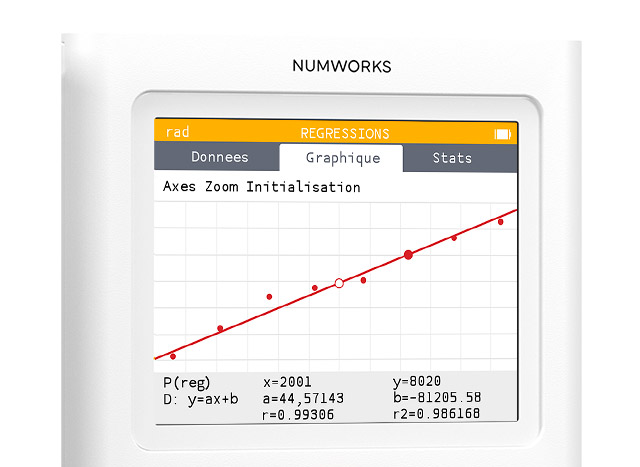Open the Stats tab
Screen dimensions: 640x467
460,158
